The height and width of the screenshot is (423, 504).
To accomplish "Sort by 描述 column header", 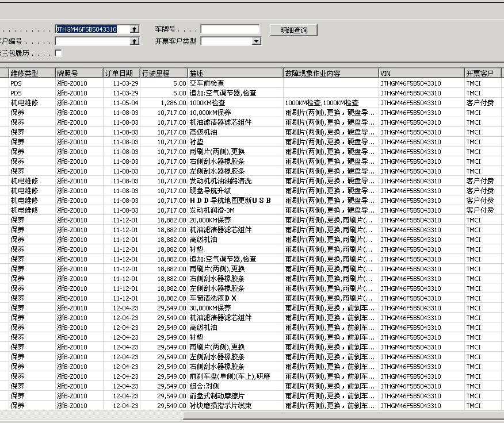I will pos(235,73).
